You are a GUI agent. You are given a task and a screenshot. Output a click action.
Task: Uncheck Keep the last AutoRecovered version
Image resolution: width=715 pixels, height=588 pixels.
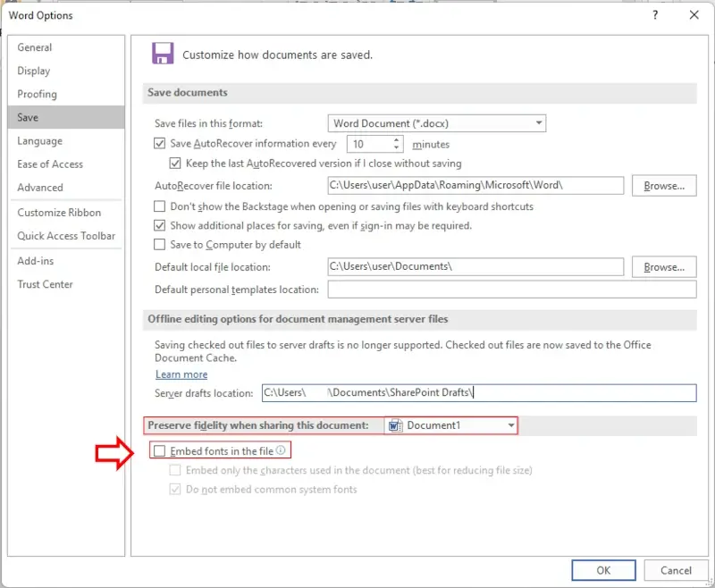(x=175, y=164)
